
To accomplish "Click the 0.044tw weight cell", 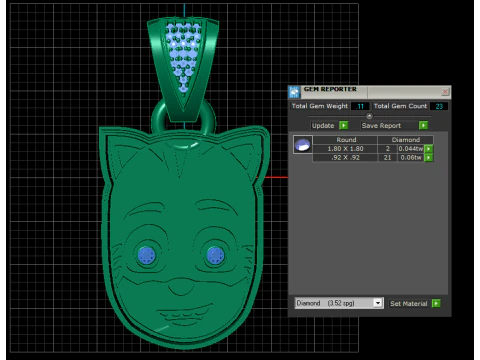I will 411,149.
